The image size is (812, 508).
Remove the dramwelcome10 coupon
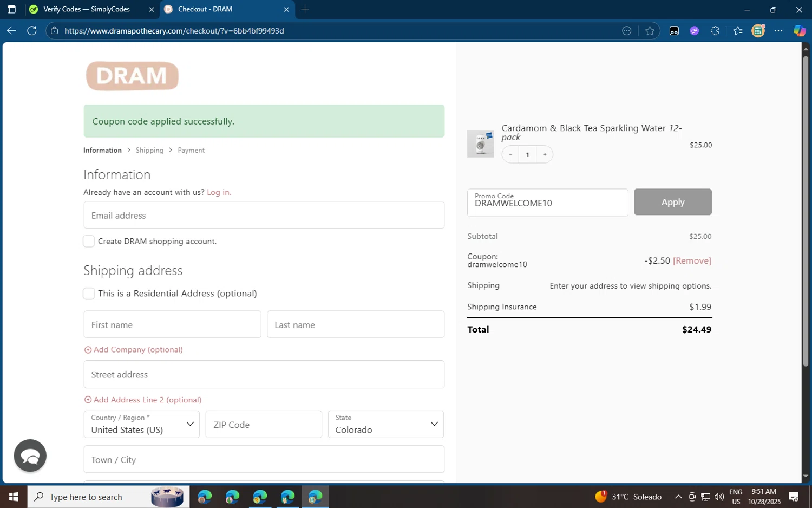tap(692, 261)
